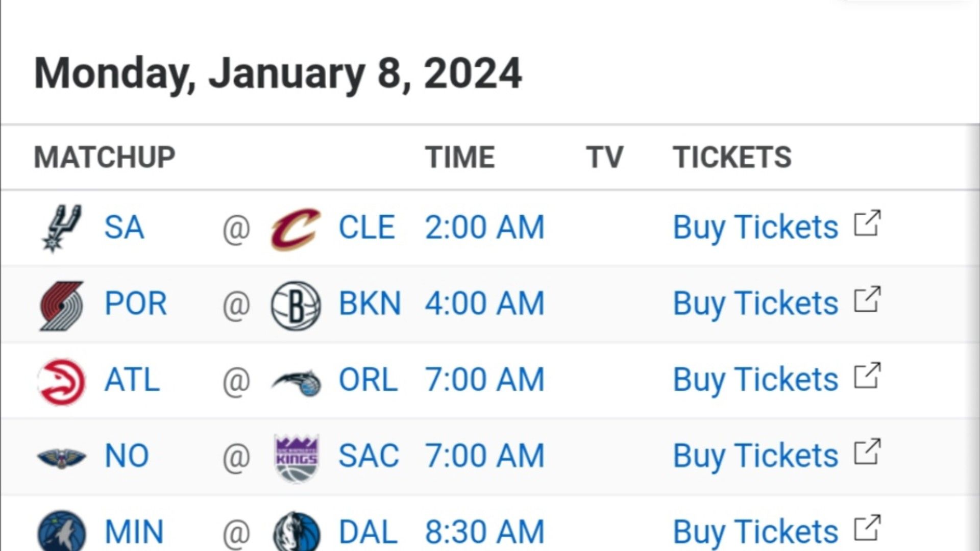Open the 4:00 AM POR-BKN game link

click(484, 304)
